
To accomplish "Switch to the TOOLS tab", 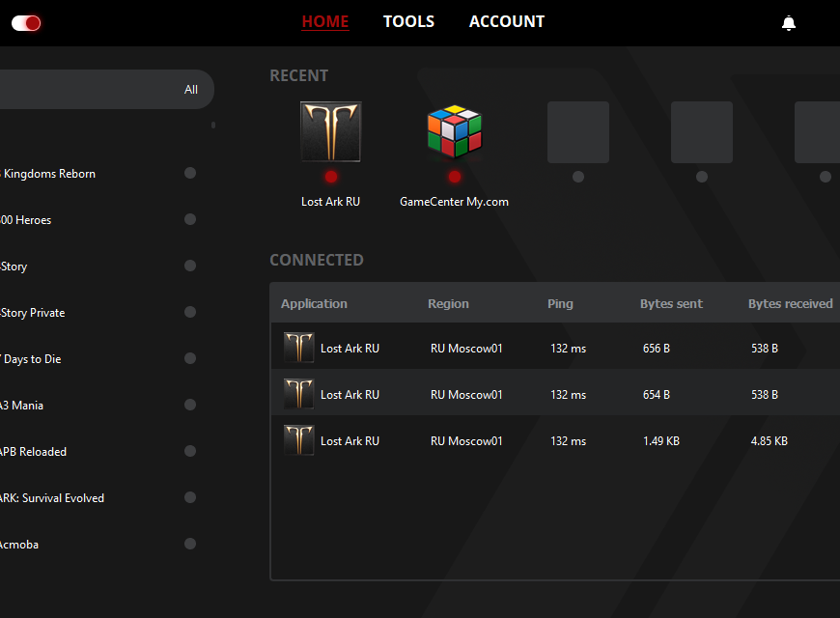I will [408, 21].
